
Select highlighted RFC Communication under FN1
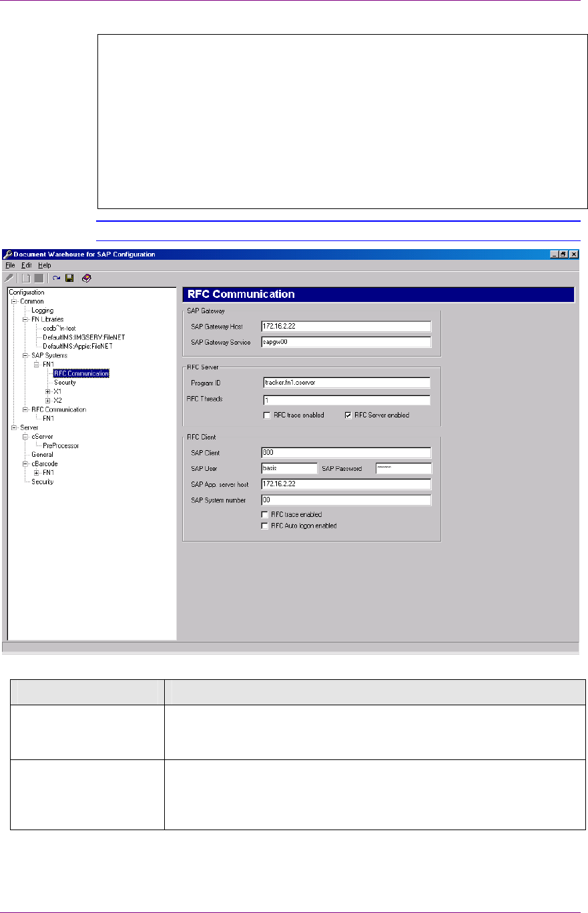tap(81, 373)
